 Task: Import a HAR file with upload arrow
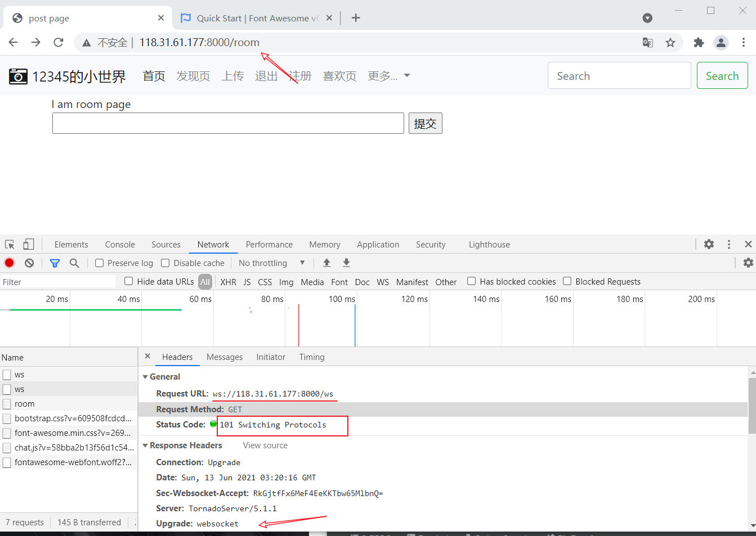(326, 263)
